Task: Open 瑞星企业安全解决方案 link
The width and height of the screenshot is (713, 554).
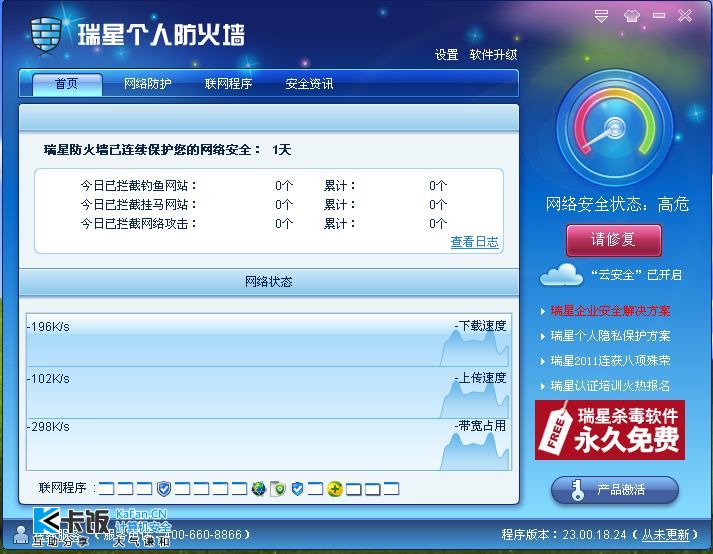Action: coord(610,311)
